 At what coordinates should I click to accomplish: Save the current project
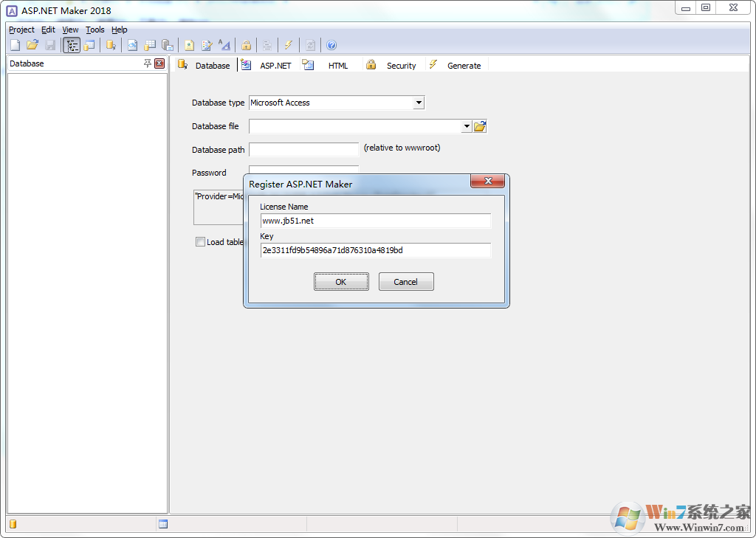[x=50, y=45]
